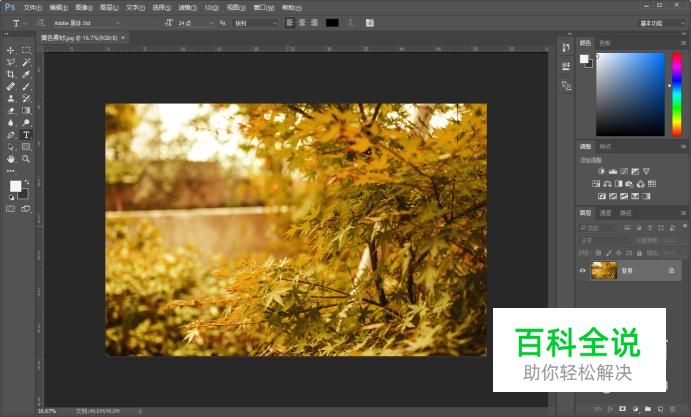Select the Horizontal Type tool in toolbox
691x417 pixels.
[x=26, y=135]
